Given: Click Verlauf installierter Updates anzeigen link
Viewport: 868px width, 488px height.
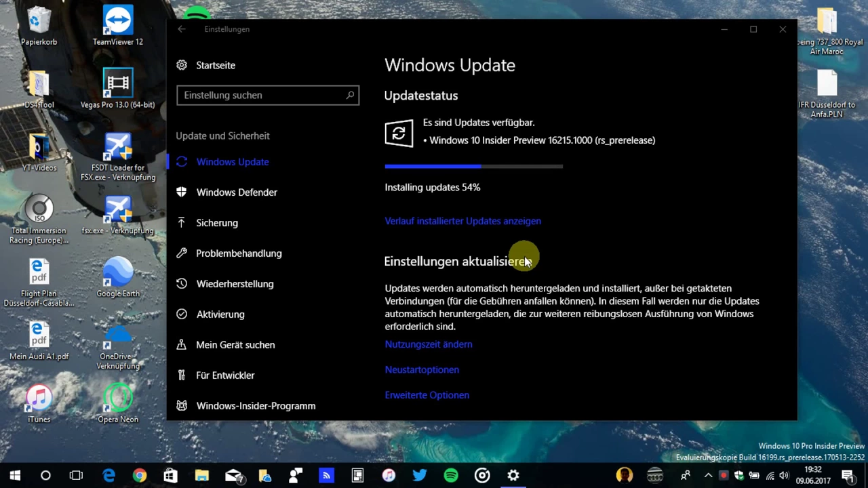Looking at the screenshot, I should click(x=462, y=221).
